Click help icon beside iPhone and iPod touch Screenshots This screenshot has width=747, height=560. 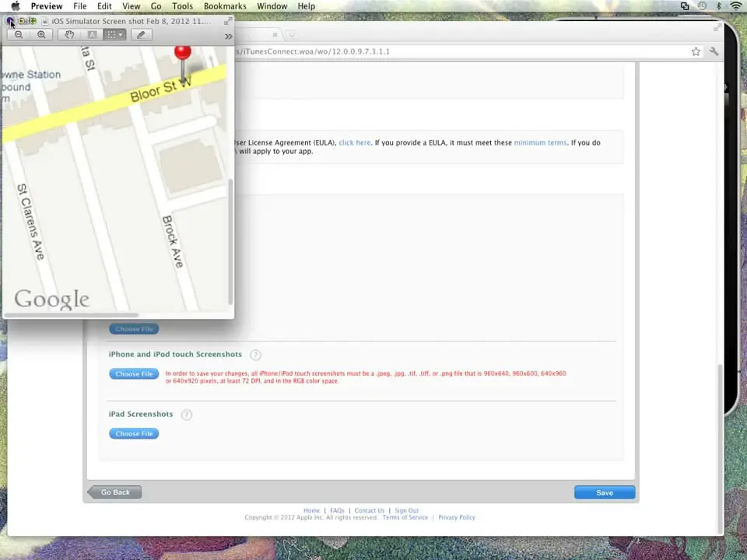pos(255,355)
